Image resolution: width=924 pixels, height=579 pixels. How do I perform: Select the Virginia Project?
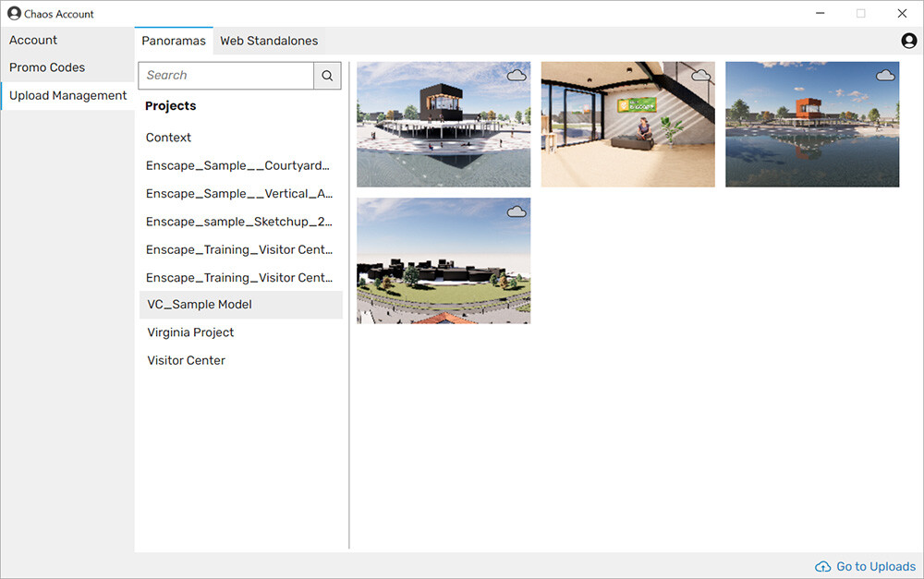pyautogui.click(x=189, y=332)
